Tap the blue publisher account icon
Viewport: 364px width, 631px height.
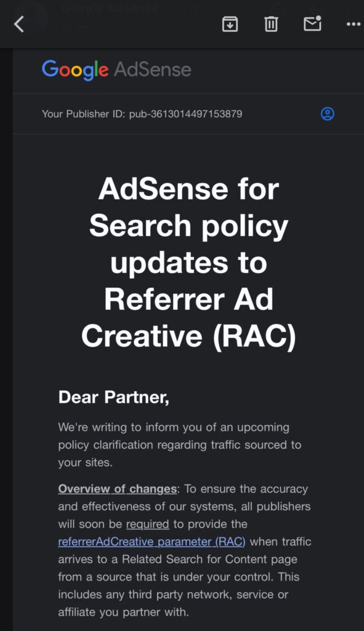[x=327, y=114]
